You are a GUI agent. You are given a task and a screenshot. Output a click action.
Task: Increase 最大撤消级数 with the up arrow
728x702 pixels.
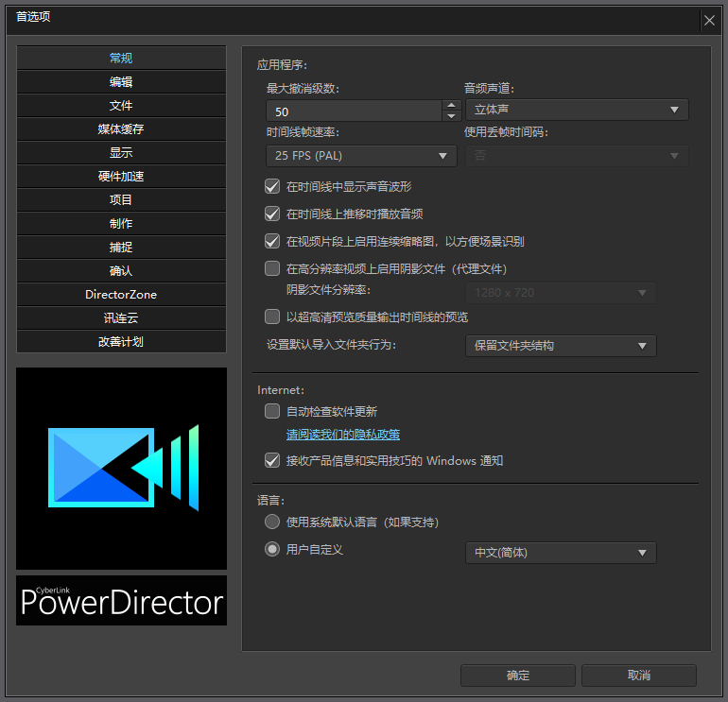coord(451,105)
